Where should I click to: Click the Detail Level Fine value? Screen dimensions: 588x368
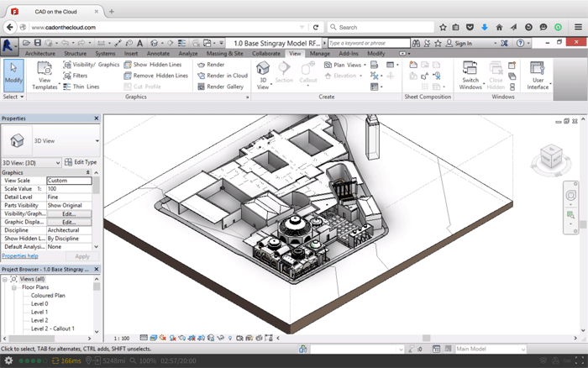[69, 197]
